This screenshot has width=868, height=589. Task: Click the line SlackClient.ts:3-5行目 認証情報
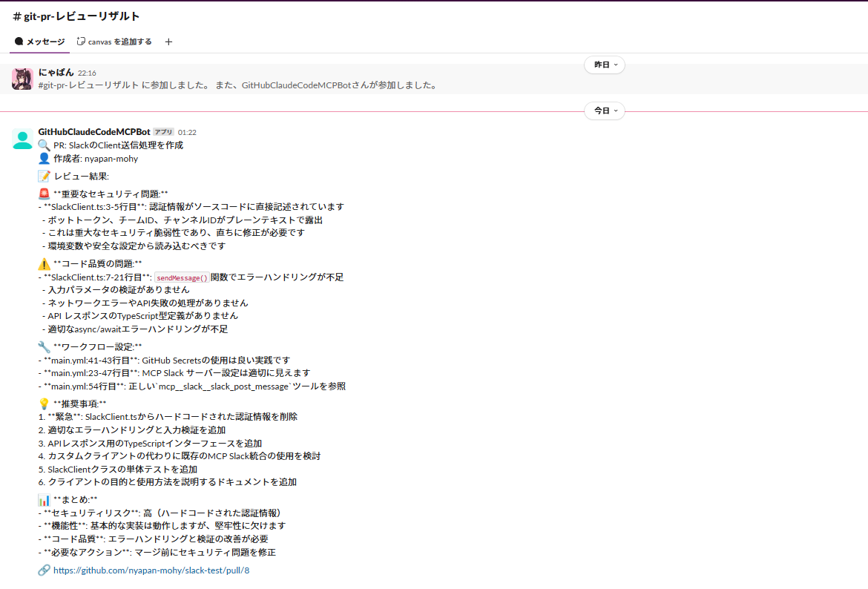click(191, 207)
